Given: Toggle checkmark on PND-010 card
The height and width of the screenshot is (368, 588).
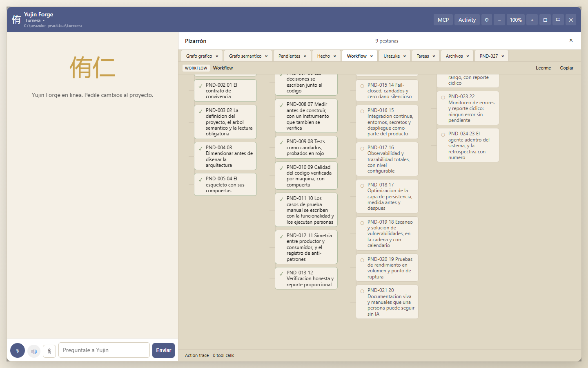Looking at the screenshot, I should 281,168.
